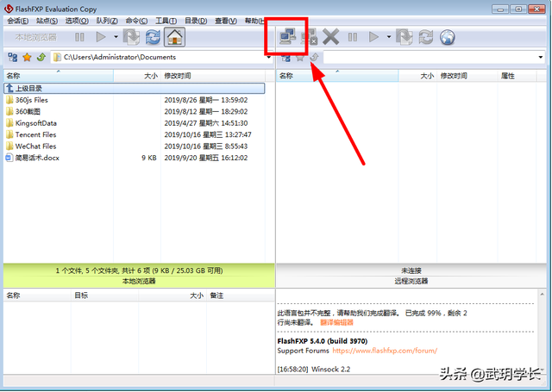
Task: Open the 查看 menu
Action: click(226, 21)
